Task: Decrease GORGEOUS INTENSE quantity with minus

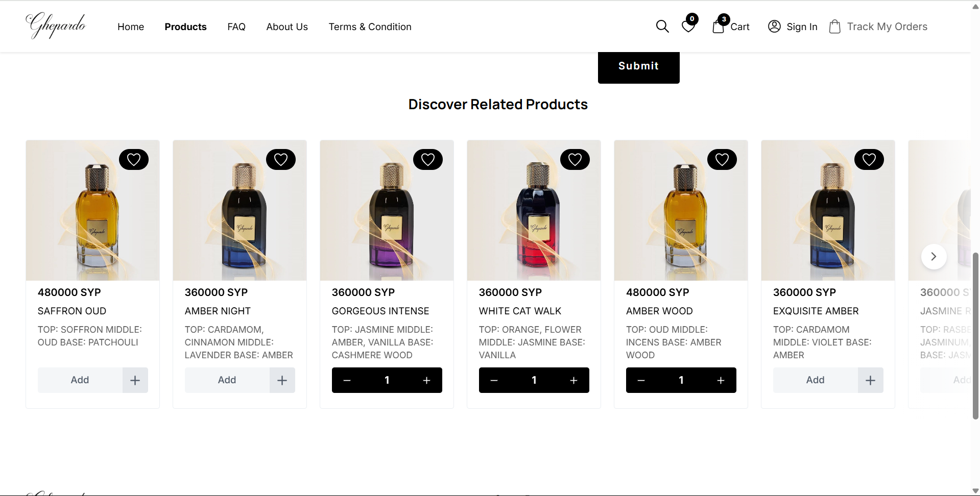Action: point(347,380)
